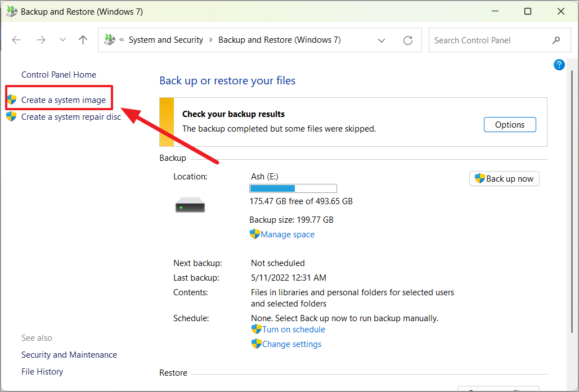Click 'Not scheduled' next backup value
Image resolution: width=579 pixels, height=392 pixels.
pos(278,263)
